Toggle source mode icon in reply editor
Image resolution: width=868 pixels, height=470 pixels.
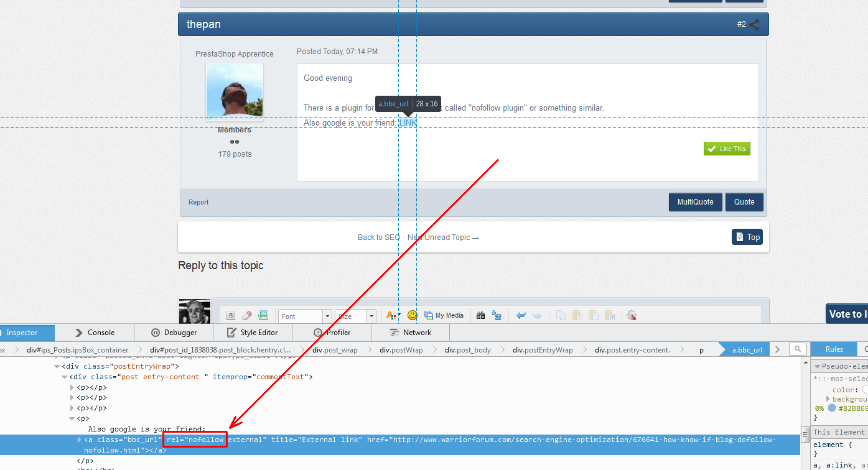pyautogui.click(x=230, y=316)
